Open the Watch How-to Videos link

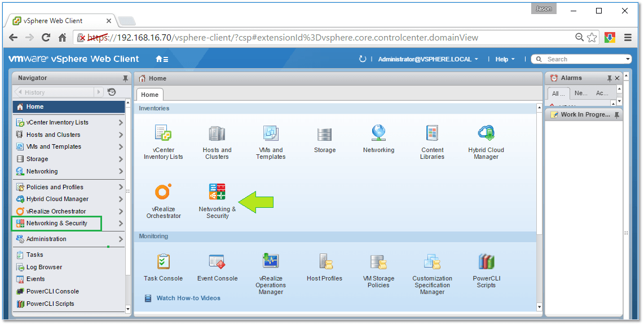coord(188,299)
